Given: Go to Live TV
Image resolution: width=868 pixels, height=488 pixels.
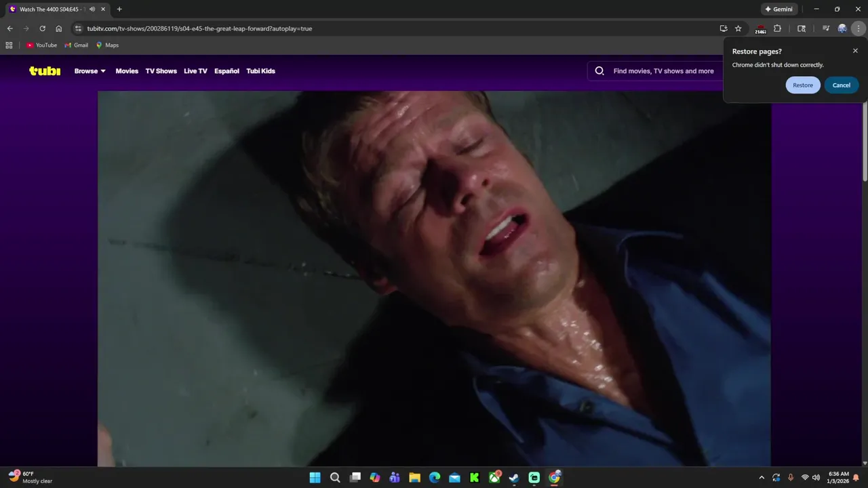Looking at the screenshot, I should click(195, 71).
